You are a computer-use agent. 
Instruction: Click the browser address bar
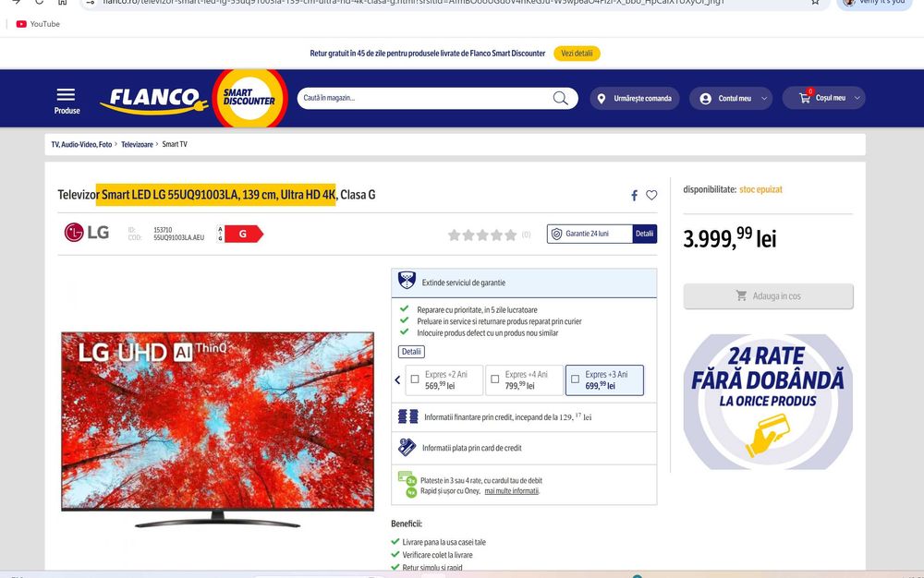454,3
